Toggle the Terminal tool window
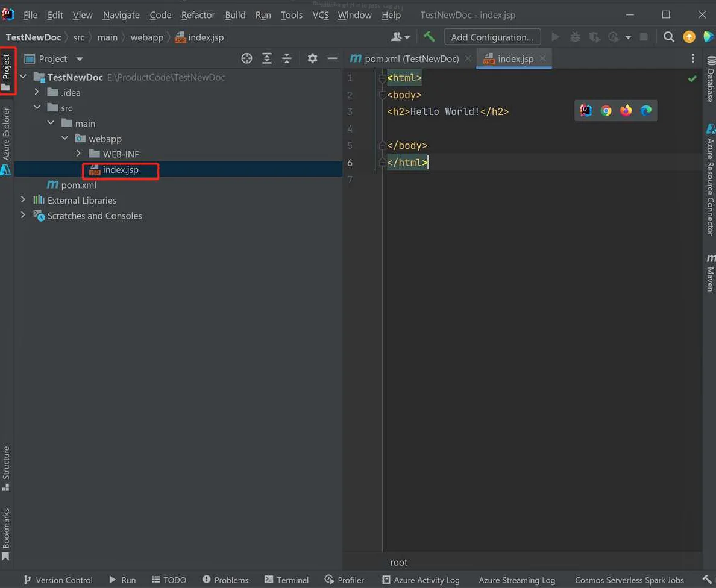The width and height of the screenshot is (716, 588). pos(286,580)
